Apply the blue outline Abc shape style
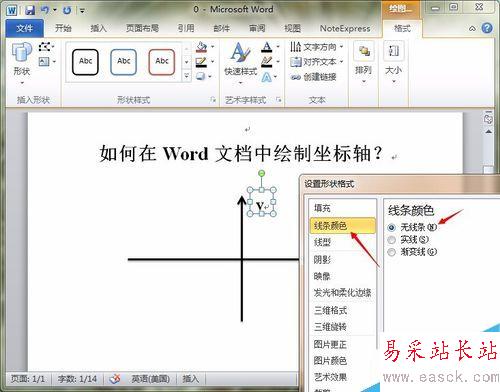This screenshot has height=392, width=500. click(123, 62)
